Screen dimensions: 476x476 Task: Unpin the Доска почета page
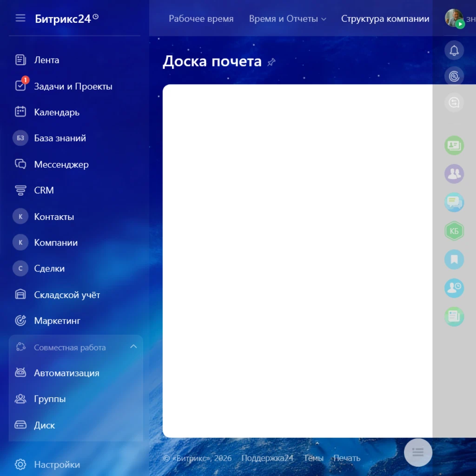coord(271,62)
